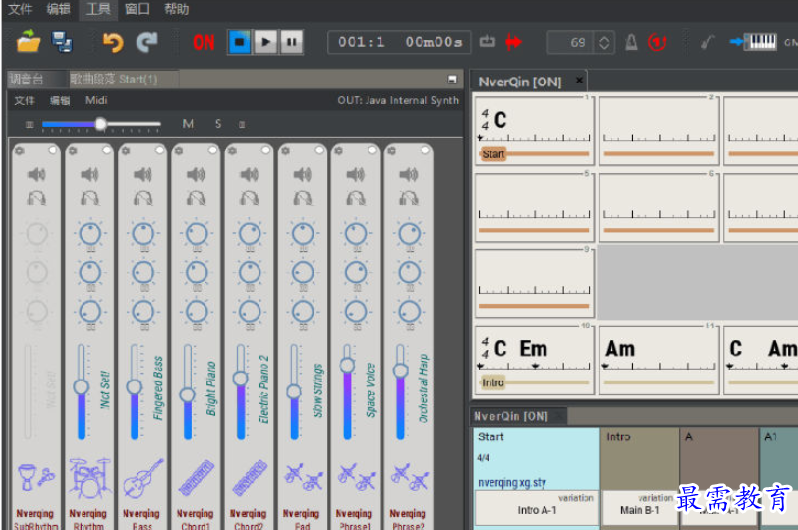Solo the Phrase1 channel headphones icon

(355, 198)
